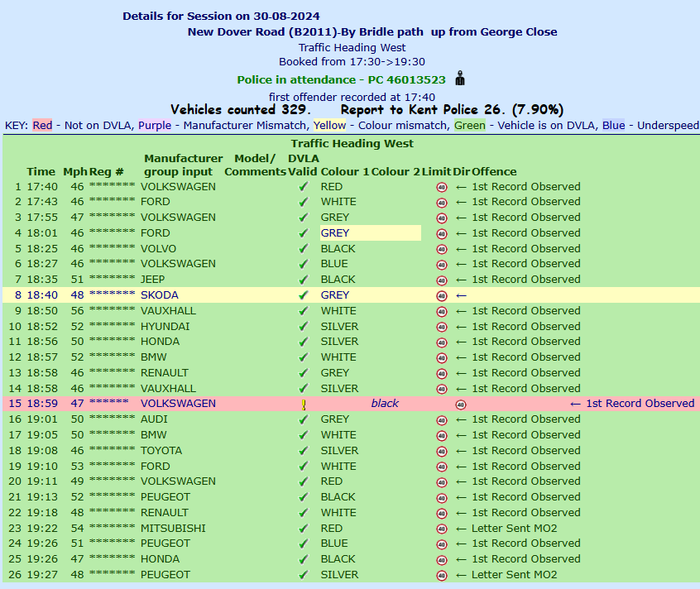Click the 40 limit sign in the 19:10 FORD row
The image size is (700, 589).
point(442,467)
